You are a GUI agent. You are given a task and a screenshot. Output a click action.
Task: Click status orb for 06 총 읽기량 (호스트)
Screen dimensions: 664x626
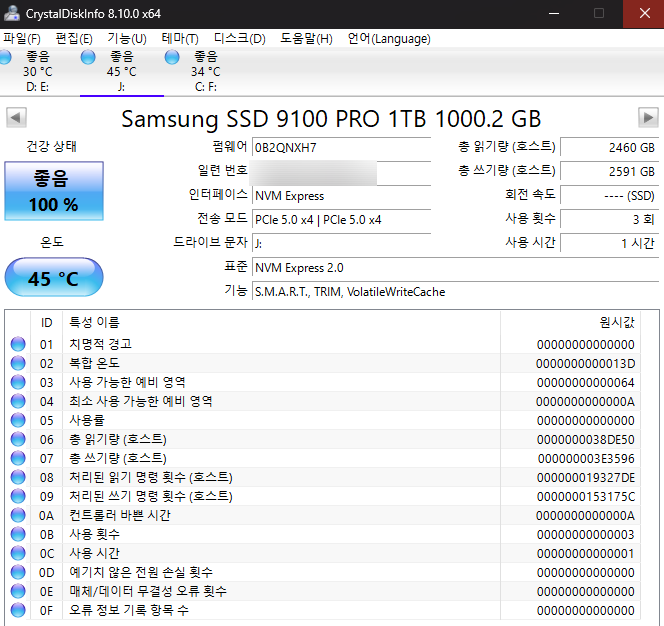coord(18,439)
